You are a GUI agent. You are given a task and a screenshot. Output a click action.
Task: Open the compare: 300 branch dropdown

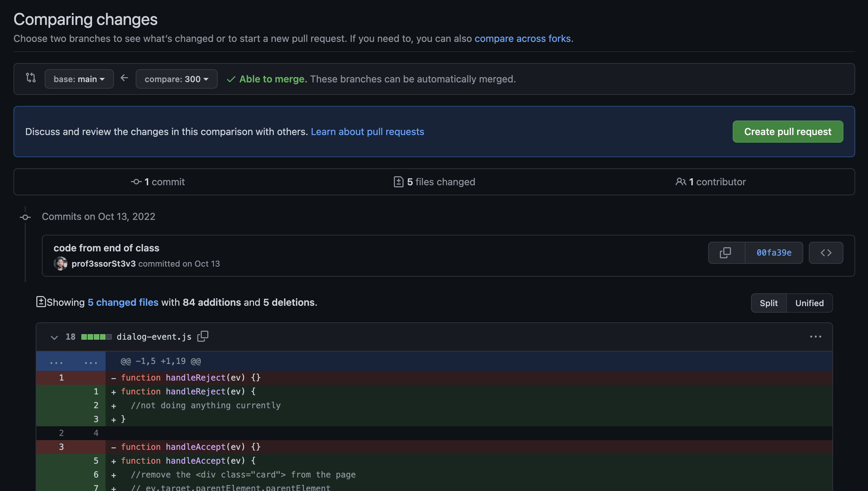(176, 79)
